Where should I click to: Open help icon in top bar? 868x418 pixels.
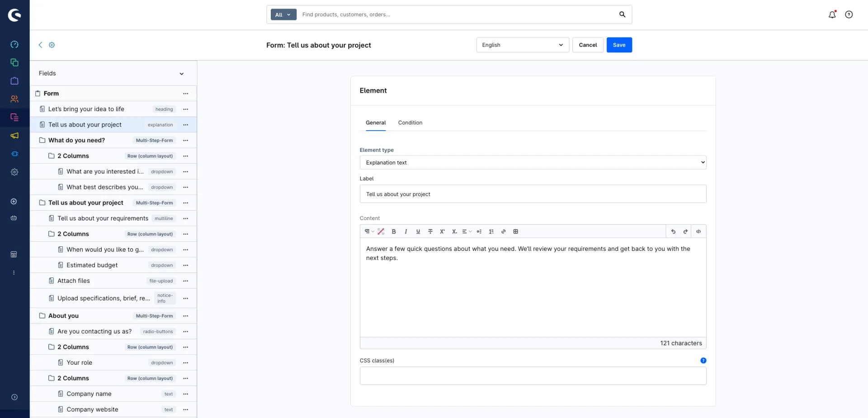[x=849, y=14]
